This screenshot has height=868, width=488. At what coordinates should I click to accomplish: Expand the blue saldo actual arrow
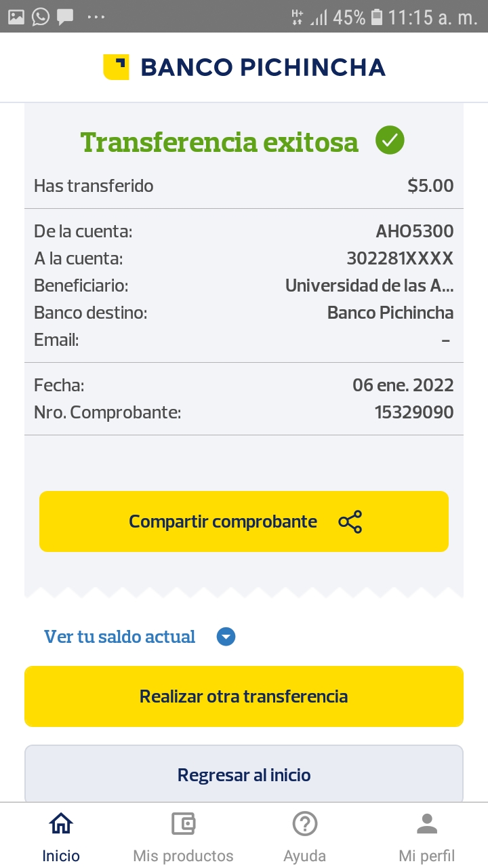[226, 637]
